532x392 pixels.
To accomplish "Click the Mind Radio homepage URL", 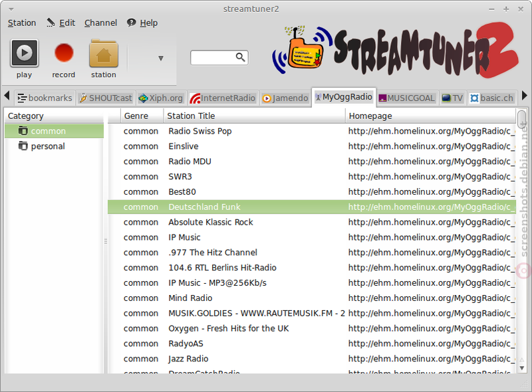I will coord(432,298).
